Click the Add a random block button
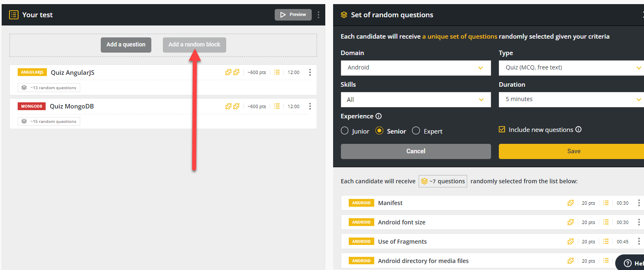 [x=194, y=45]
